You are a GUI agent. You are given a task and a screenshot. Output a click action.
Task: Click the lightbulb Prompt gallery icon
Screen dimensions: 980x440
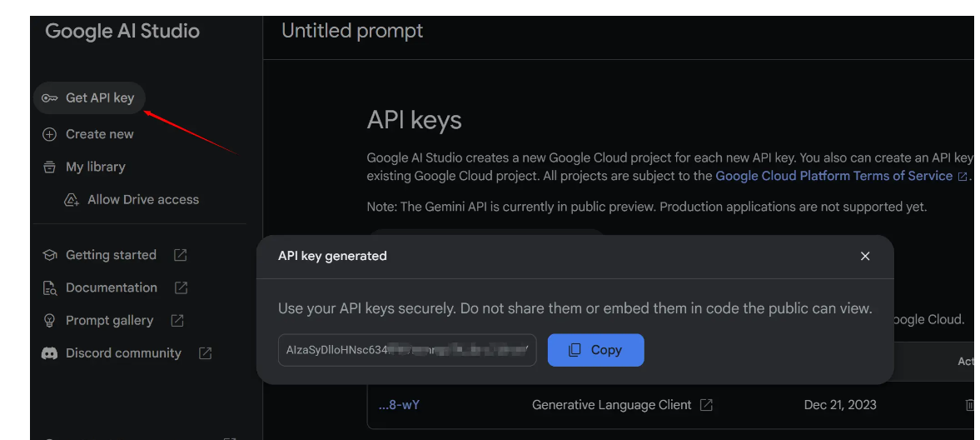[x=49, y=321]
